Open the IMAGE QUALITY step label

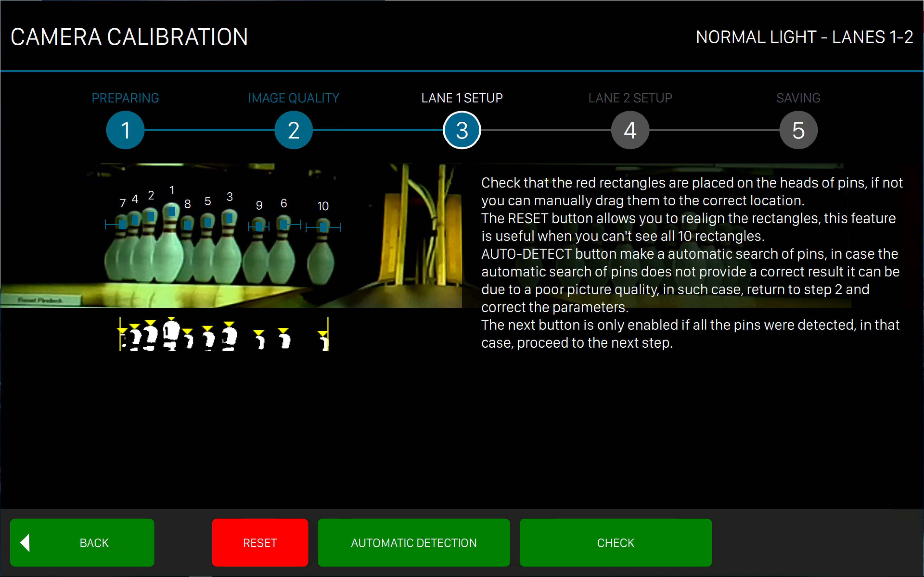293,98
